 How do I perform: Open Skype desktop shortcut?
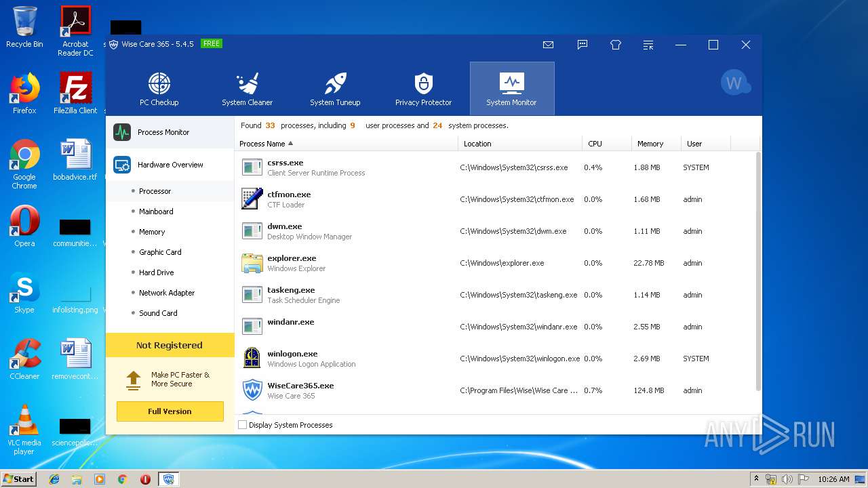point(24,293)
